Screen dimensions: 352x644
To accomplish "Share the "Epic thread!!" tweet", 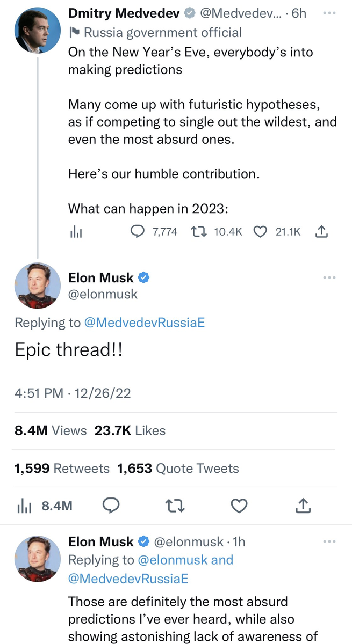I will pyautogui.click(x=303, y=505).
